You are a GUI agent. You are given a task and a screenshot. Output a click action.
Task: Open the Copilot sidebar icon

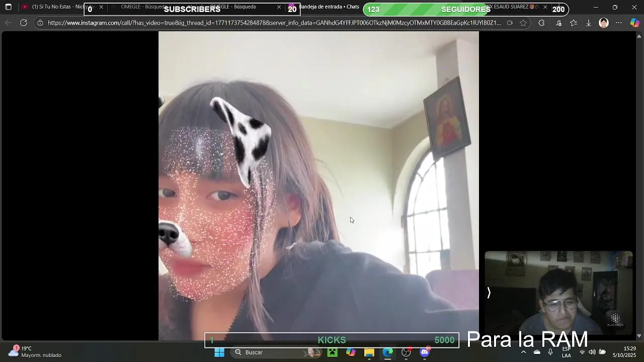pos(635,23)
